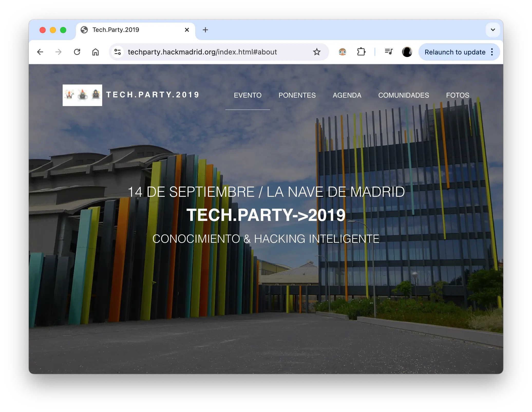The height and width of the screenshot is (412, 532).
Task: Click the TECH.PARTY.2019 site title link
Action: (x=153, y=95)
